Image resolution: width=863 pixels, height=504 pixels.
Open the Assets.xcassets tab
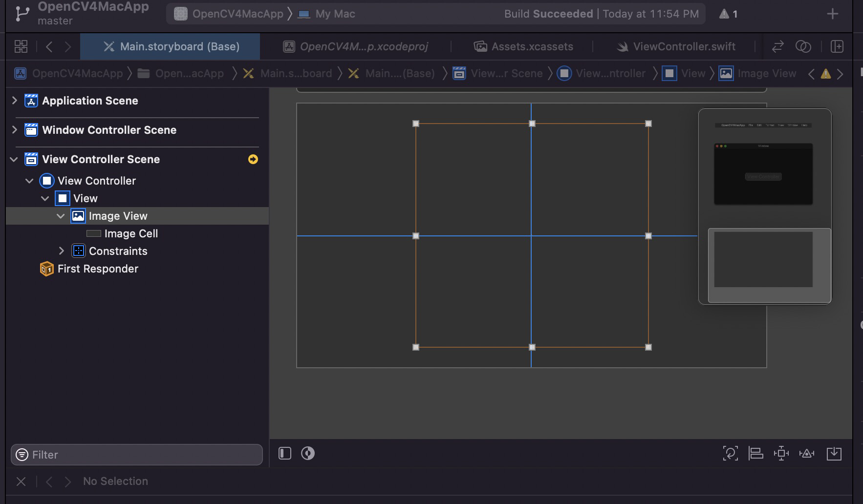pos(523,46)
